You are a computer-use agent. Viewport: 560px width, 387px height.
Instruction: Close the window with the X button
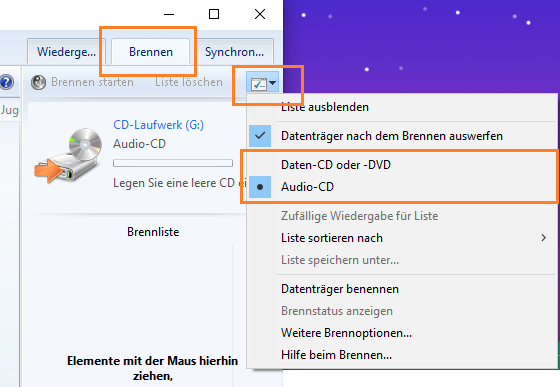point(260,14)
